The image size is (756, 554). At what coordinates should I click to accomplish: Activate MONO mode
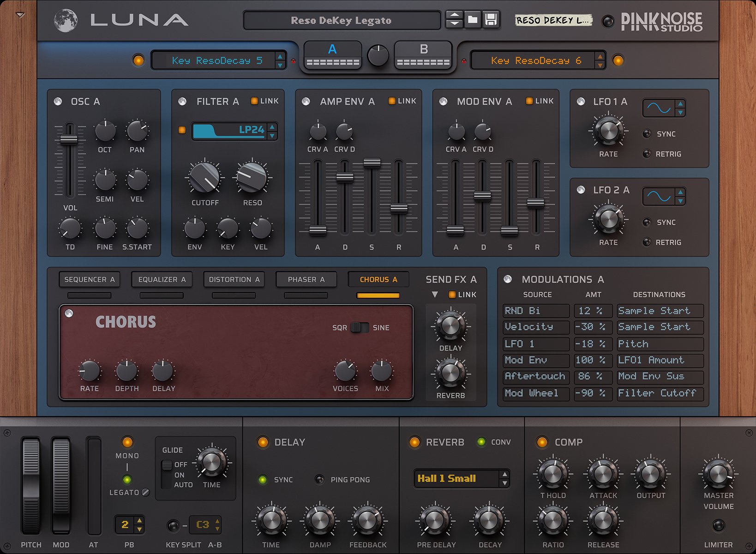coord(127,443)
